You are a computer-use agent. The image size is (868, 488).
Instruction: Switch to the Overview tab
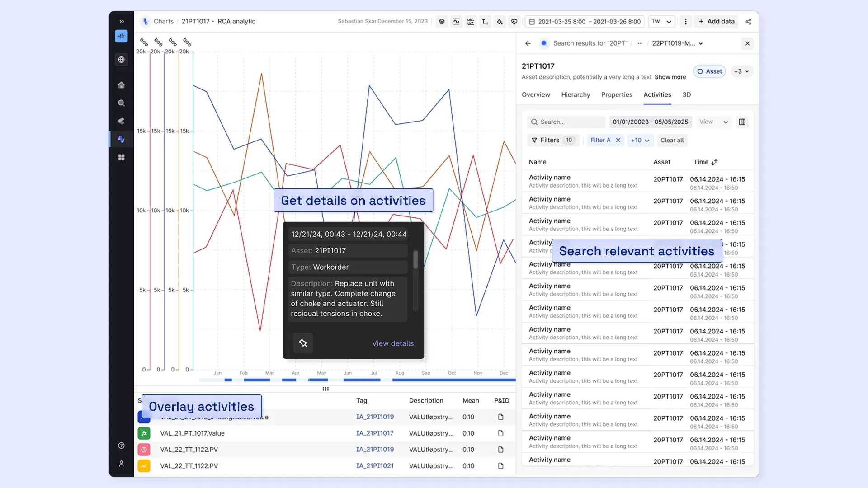pyautogui.click(x=536, y=94)
